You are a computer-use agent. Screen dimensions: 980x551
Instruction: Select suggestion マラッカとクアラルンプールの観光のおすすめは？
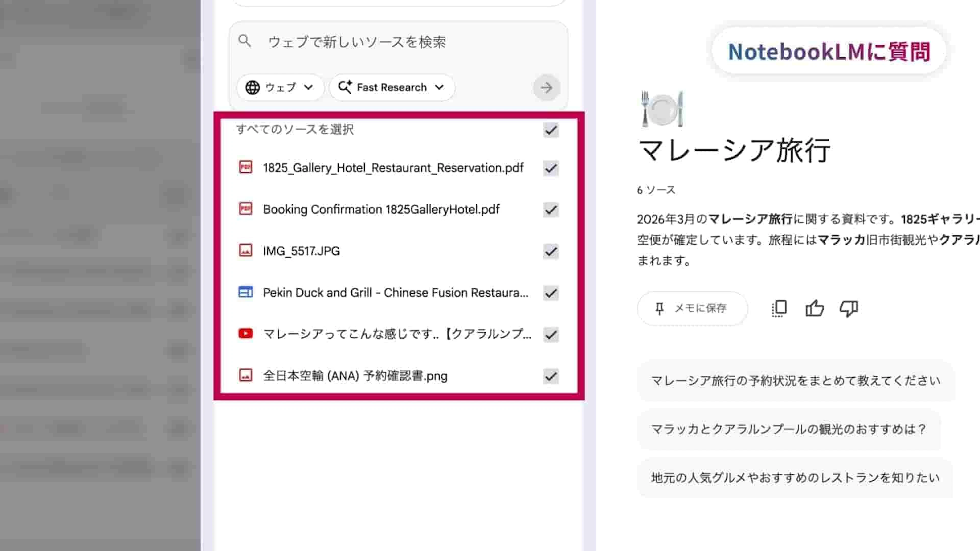click(x=789, y=429)
